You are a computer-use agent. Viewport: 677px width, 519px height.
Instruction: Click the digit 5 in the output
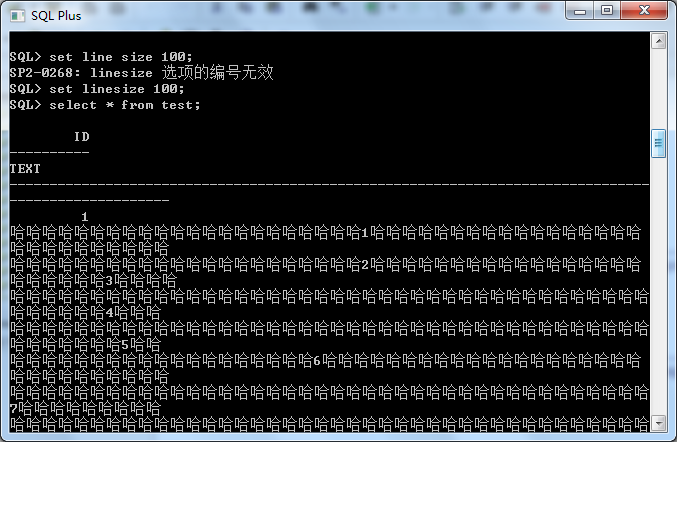pyautogui.click(x=125, y=345)
